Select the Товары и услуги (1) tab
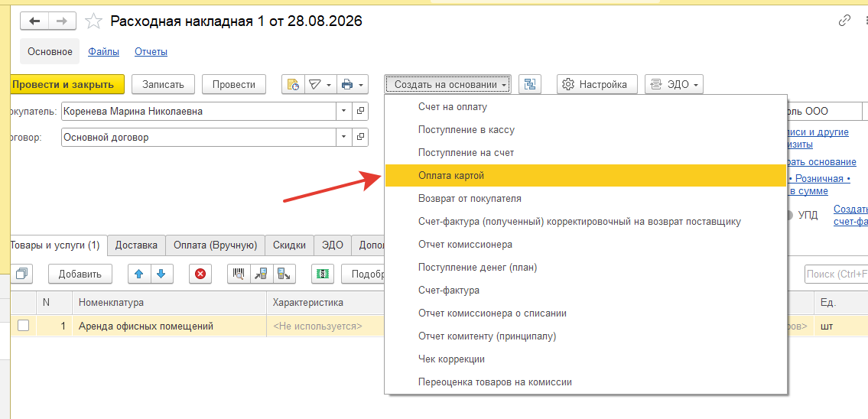Screen dimensions: 868x419 pyautogui.click(x=58, y=245)
